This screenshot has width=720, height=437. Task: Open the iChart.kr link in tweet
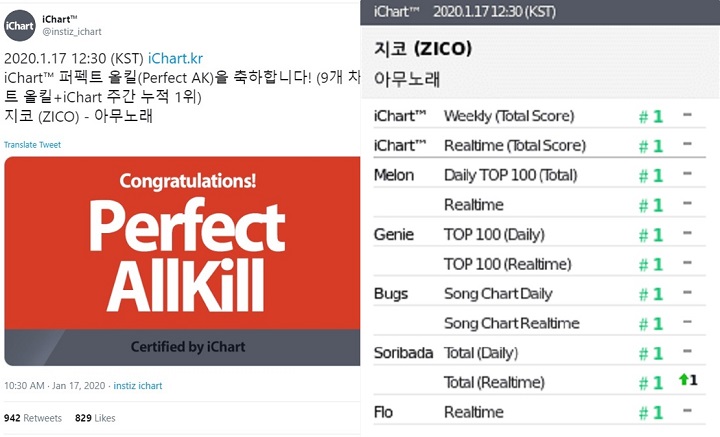(x=175, y=58)
